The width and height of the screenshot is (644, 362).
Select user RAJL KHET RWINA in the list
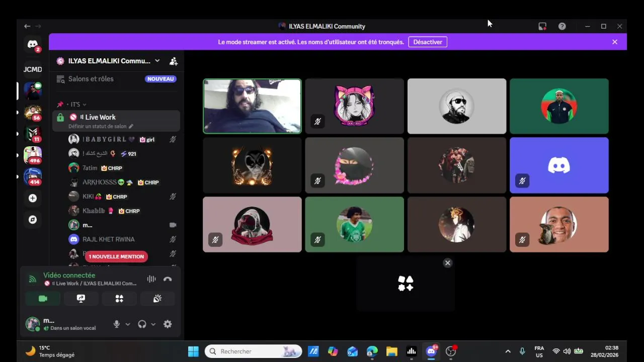click(x=123, y=239)
